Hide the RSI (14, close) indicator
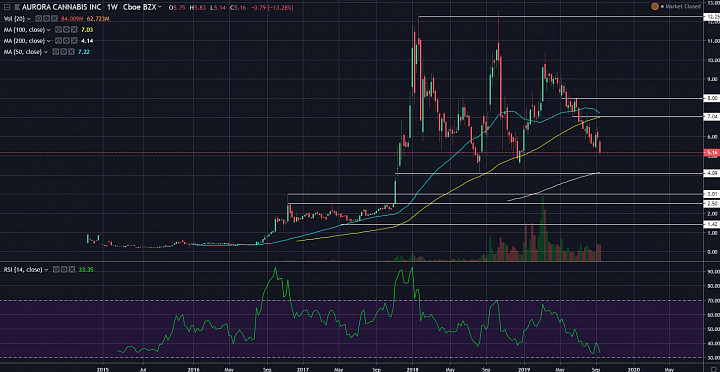This screenshot has width=720, height=372. click(55, 270)
